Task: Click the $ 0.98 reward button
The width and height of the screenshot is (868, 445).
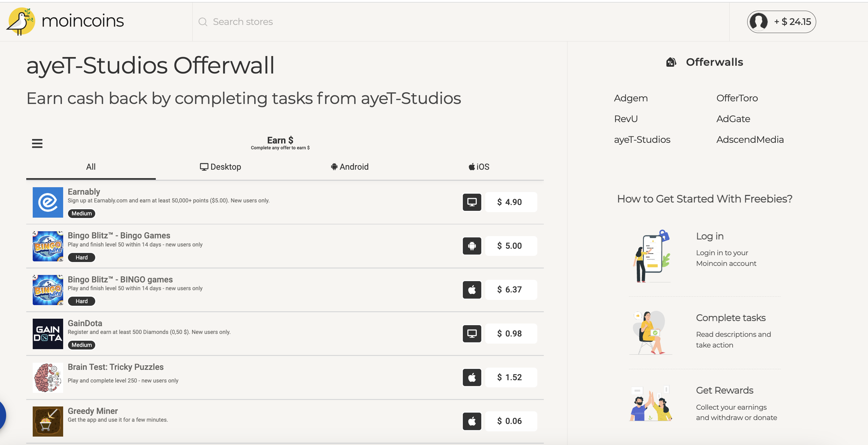Action: click(511, 334)
